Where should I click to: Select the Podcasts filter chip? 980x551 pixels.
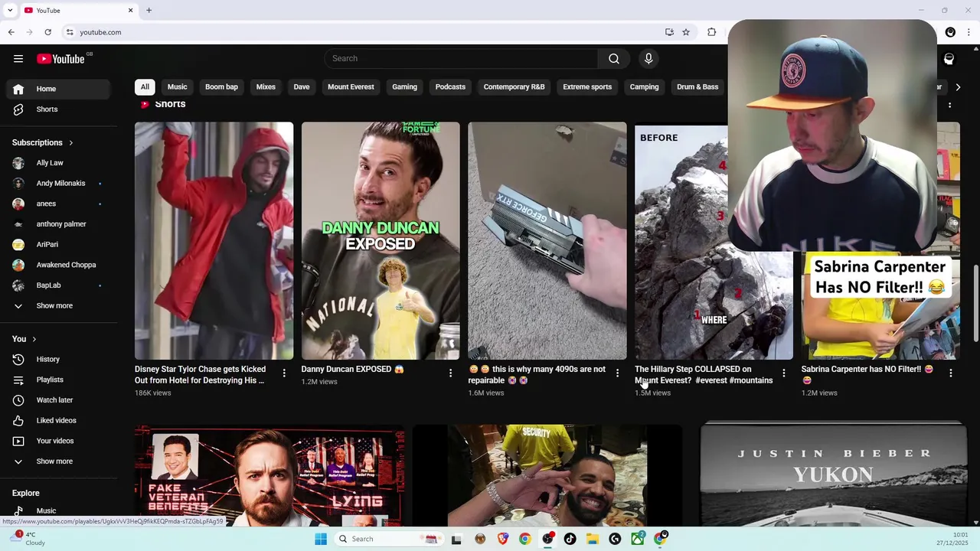(450, 87)
